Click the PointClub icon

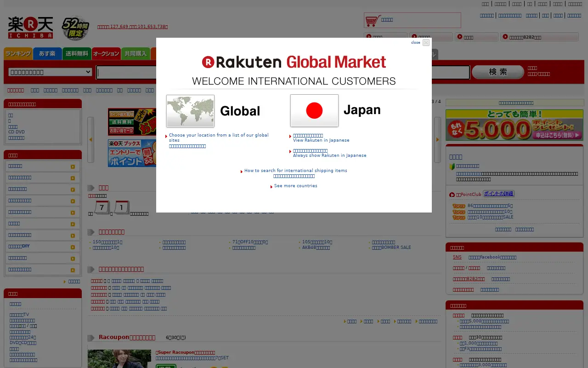(x=452, y=195)
